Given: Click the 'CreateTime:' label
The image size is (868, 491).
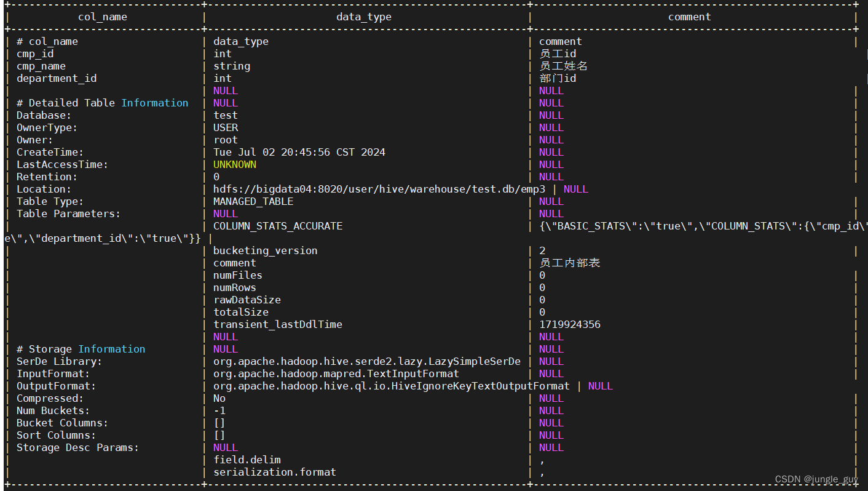Looking at the screenshot, I should point(50,153).
